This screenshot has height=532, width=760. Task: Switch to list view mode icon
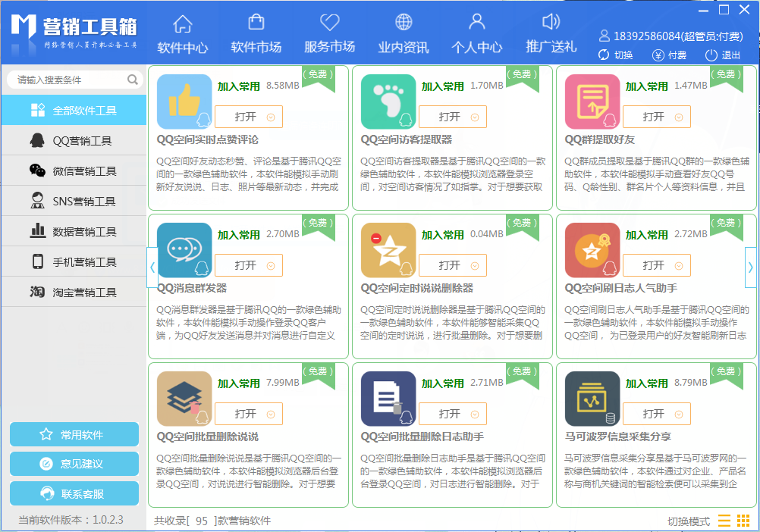pos(724,521)
